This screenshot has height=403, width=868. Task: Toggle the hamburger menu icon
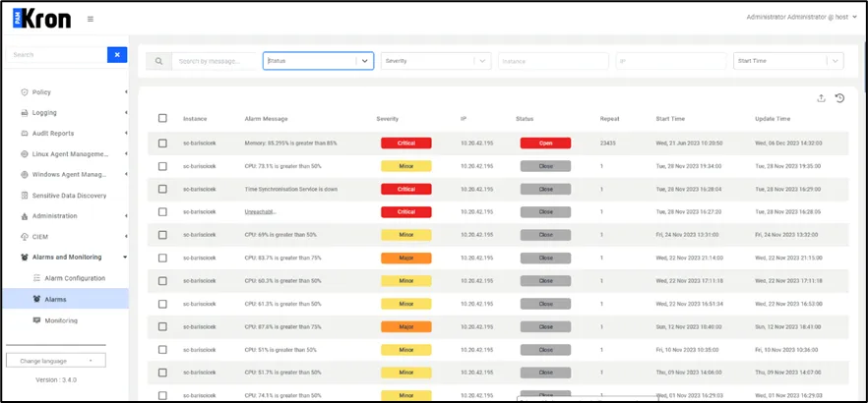pos(91,19)
